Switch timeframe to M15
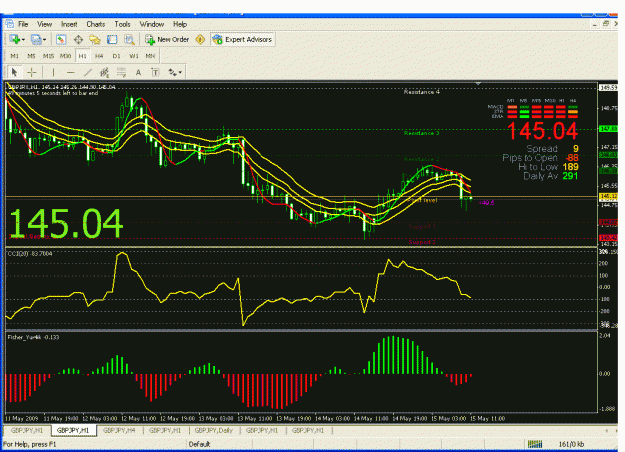Viewport: 625px width, 452px height. (48, 56)
